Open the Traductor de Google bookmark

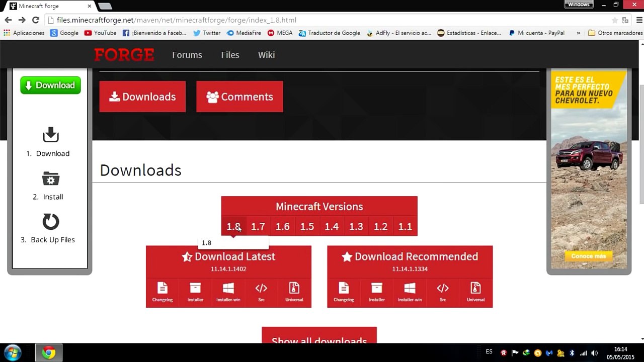(330, 33)
